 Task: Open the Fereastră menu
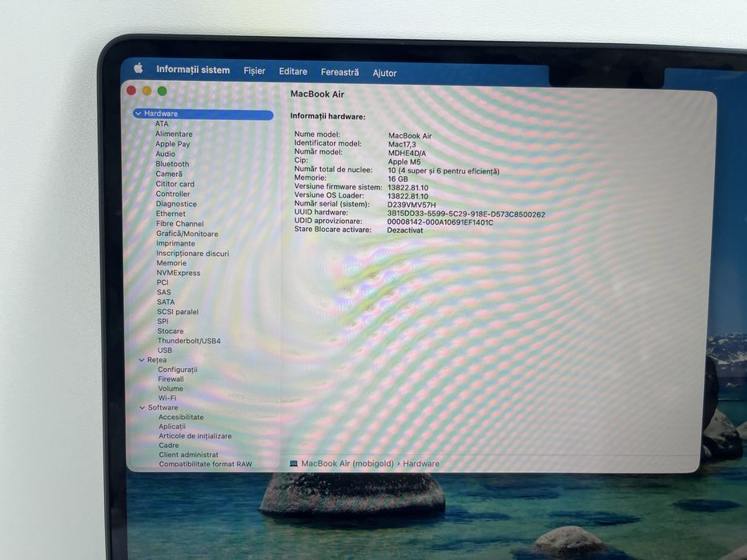pos(339,72)
